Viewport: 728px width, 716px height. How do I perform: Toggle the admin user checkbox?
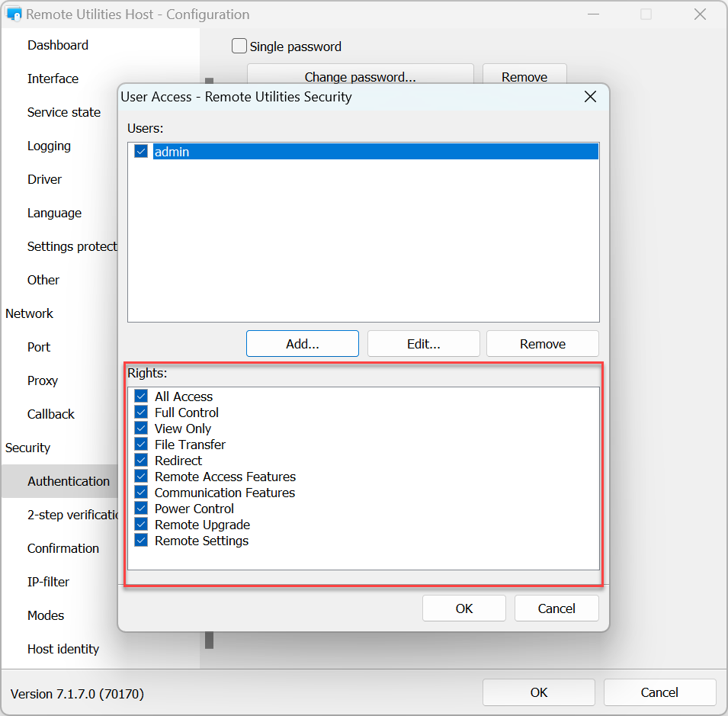tap(141, 152)
